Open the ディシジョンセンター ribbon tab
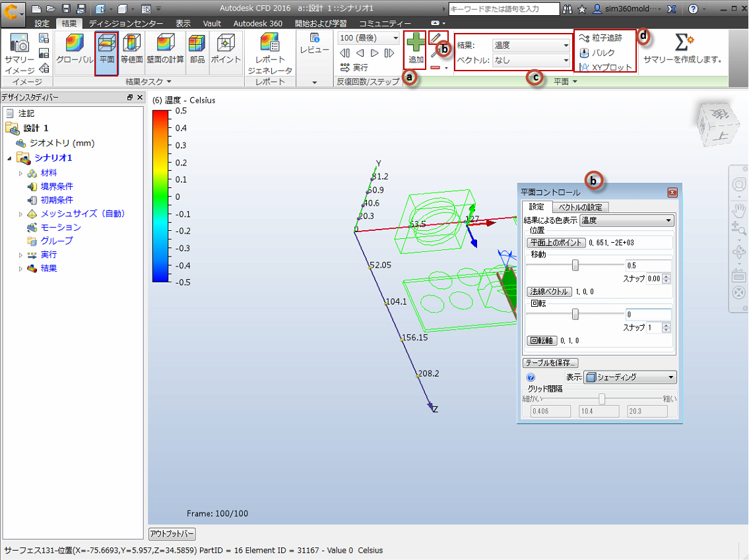 (125, 23)
